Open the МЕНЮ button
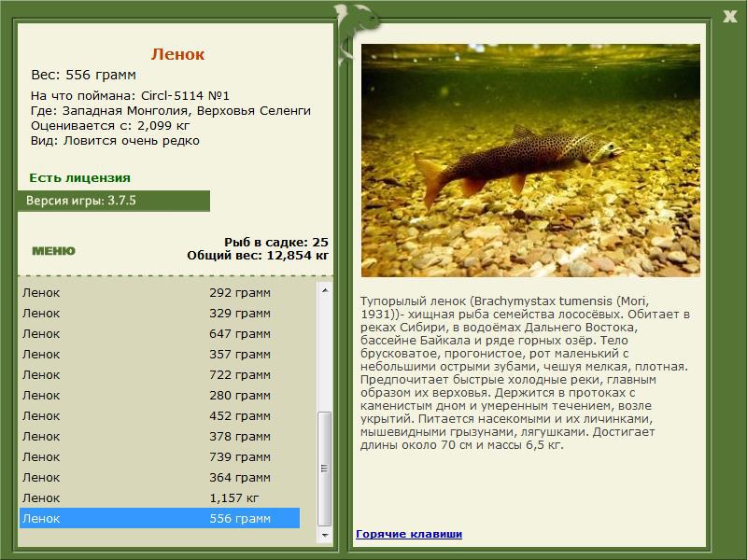This screenshot has height=560, width=747. point(53,251)
